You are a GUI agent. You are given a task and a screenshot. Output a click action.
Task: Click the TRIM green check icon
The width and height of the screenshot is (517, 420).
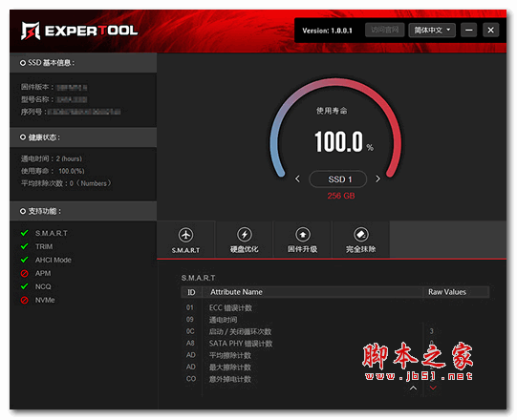[x=25, y=246]
